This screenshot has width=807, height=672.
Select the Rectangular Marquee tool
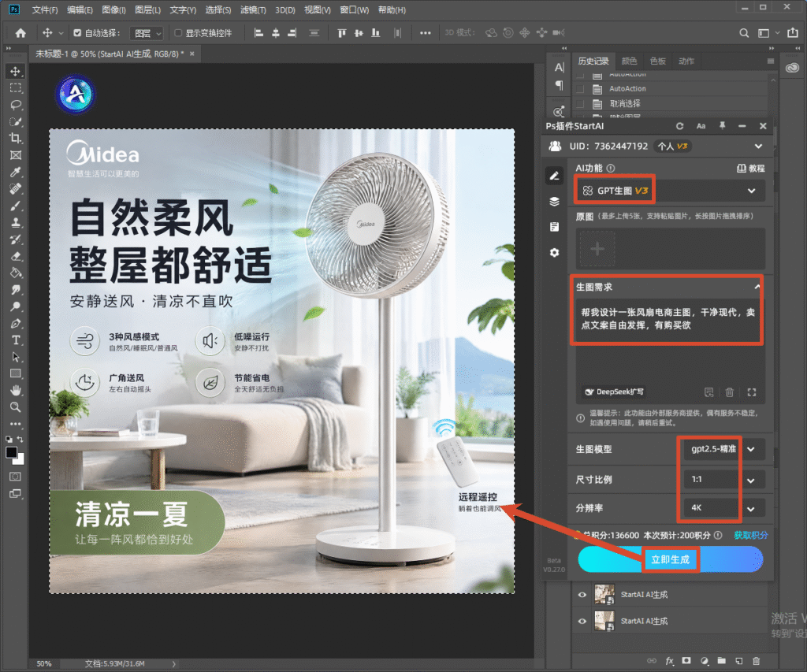tap(16, 88)
